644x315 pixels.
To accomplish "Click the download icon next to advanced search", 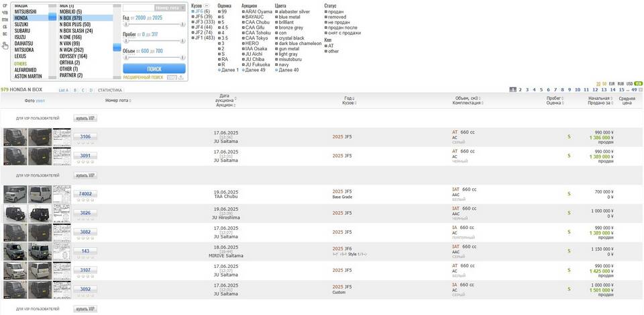I will click(181, 77).
